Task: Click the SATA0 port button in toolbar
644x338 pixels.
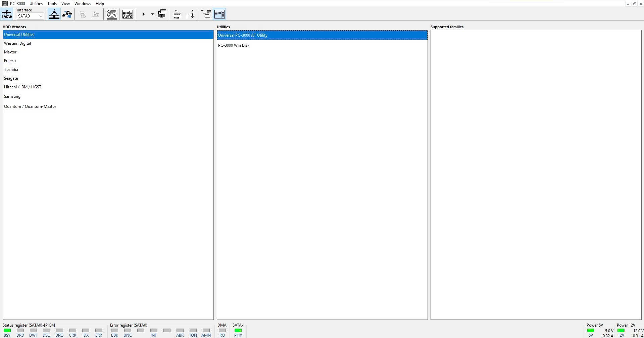Action: (7, 14)
